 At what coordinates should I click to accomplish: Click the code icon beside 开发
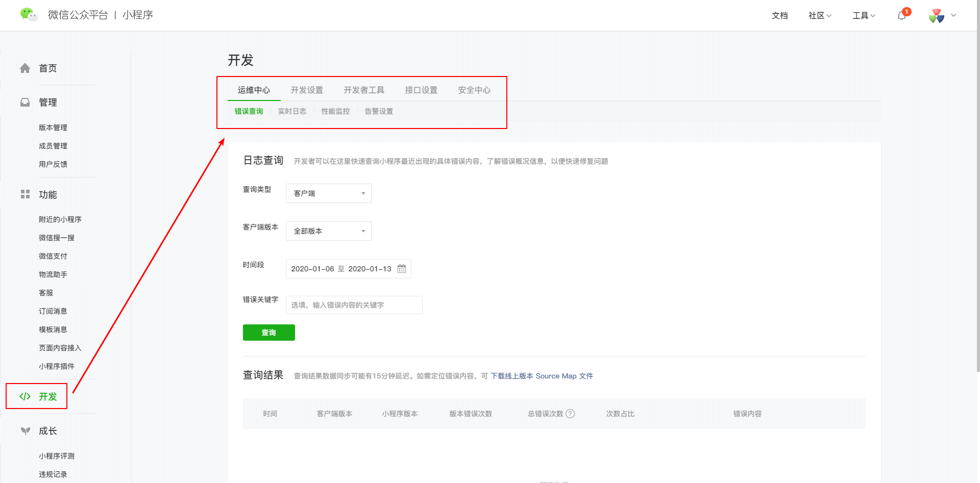[25, 396]
